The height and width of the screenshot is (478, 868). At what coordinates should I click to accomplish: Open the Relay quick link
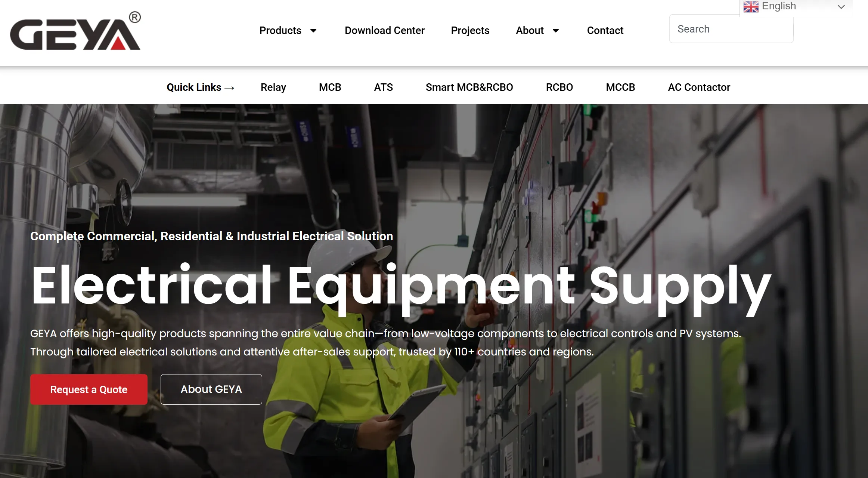pyautogui.click(x=273, y=87)
